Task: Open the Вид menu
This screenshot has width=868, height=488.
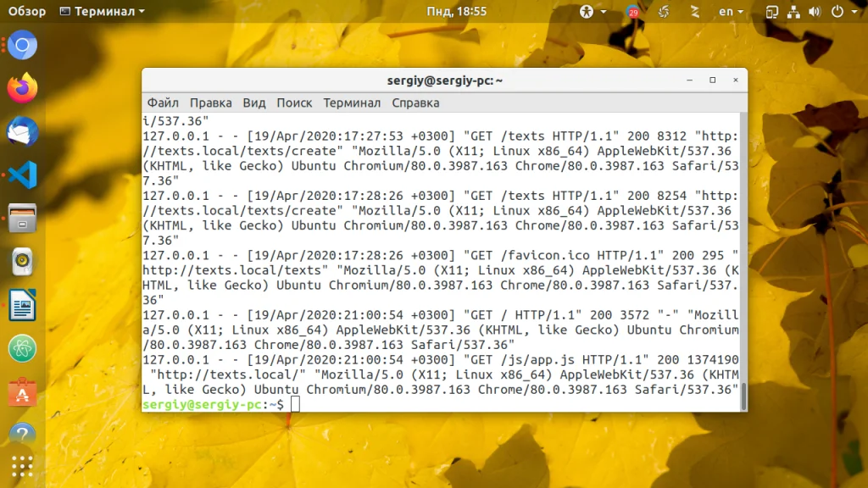Action: point(254,103)
